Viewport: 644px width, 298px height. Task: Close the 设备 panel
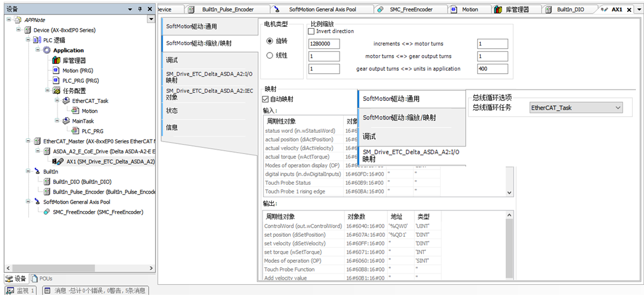click(x=149, y=9)
